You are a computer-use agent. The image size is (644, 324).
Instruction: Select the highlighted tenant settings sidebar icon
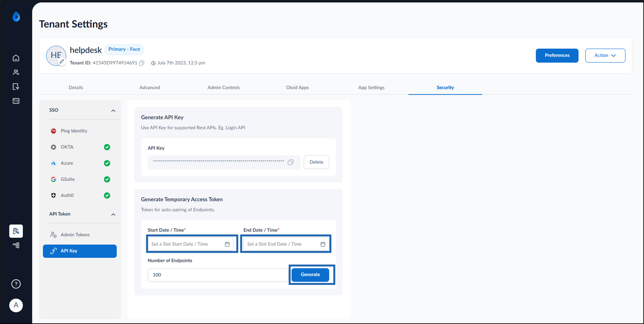[x=16, y=231]
